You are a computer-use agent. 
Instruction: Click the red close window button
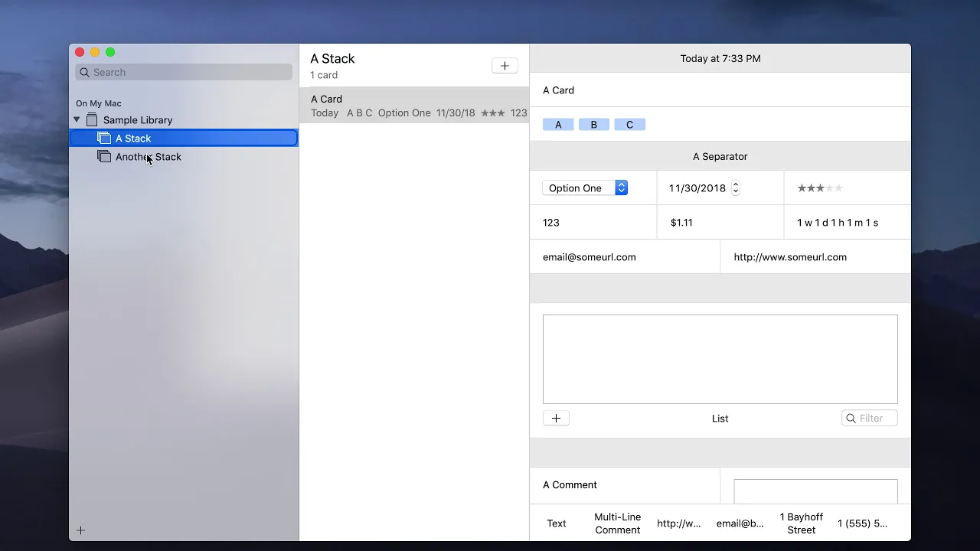click(x=80, y=52)
